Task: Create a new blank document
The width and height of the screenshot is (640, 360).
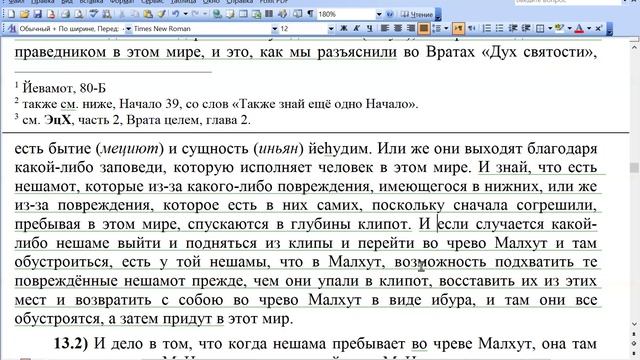Action: [x=11, y=14]
